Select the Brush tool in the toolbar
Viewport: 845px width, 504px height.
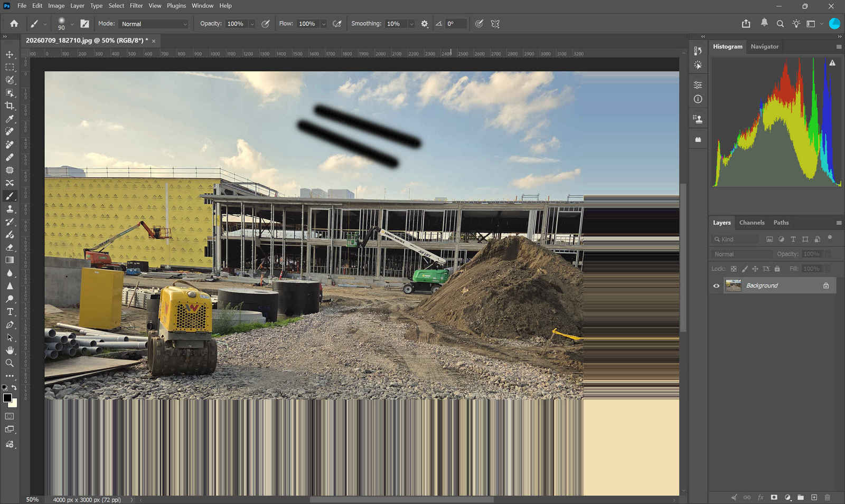point(10,196)
